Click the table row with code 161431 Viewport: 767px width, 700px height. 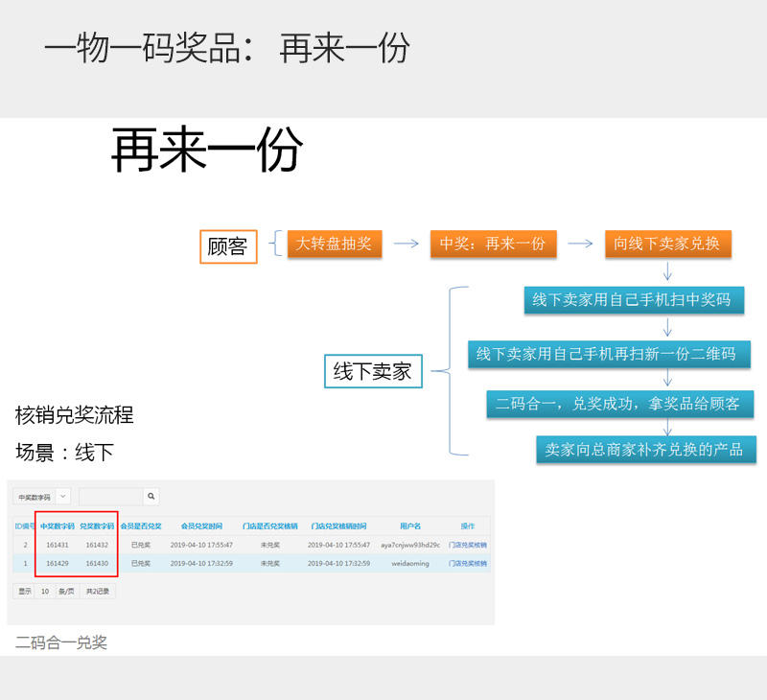click(249, 545)
